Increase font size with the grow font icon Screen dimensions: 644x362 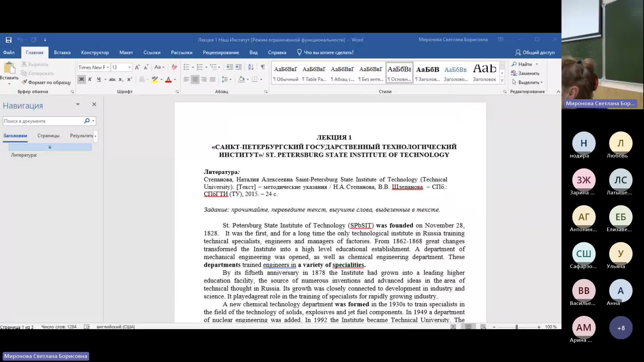point(137,67)
